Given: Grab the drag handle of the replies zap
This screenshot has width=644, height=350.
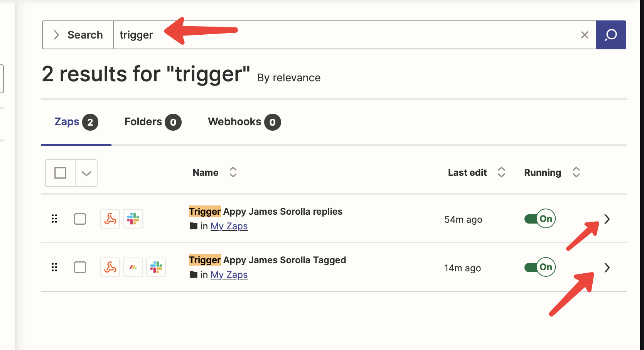Looking at the screenshot, I should click(x=54, y=219).
